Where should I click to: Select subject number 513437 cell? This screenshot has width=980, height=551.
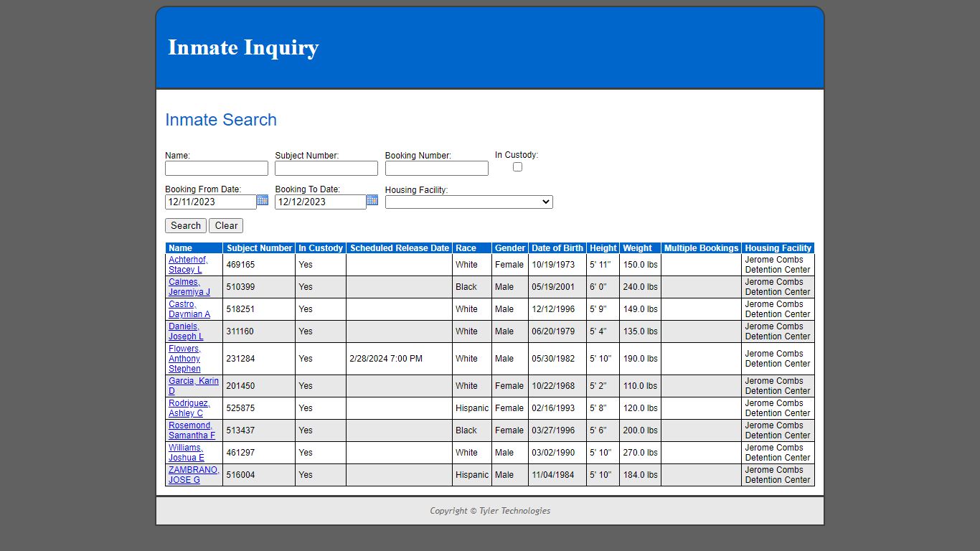pyautogui.click(x=259, y=430)
